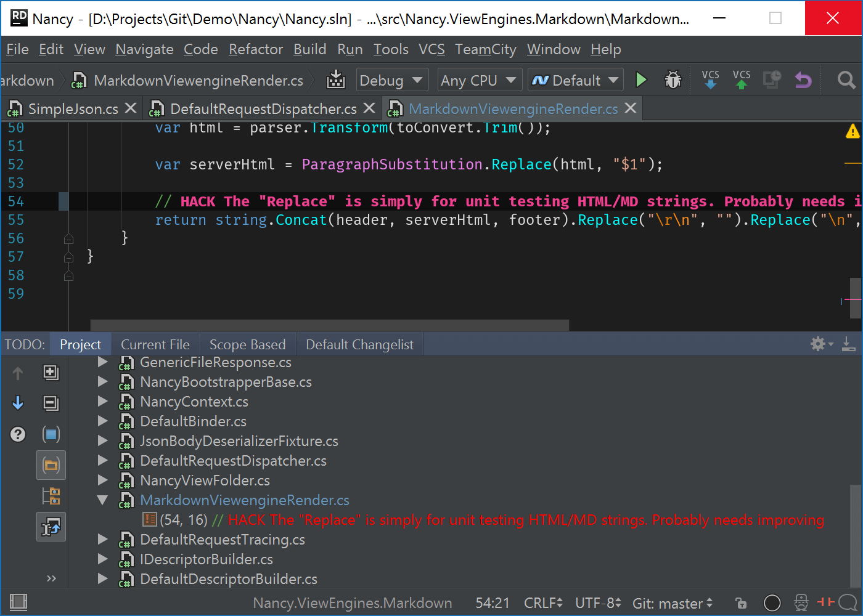The image size is (863, 616).
Task: Close the SimpleJson.cs editor tab
Action: (x=131, y=108)
